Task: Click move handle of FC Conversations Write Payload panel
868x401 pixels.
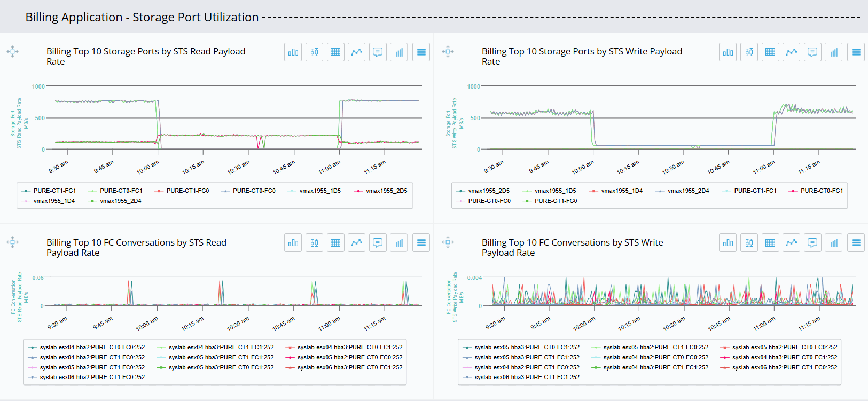Action: click(x=448, y=242)
